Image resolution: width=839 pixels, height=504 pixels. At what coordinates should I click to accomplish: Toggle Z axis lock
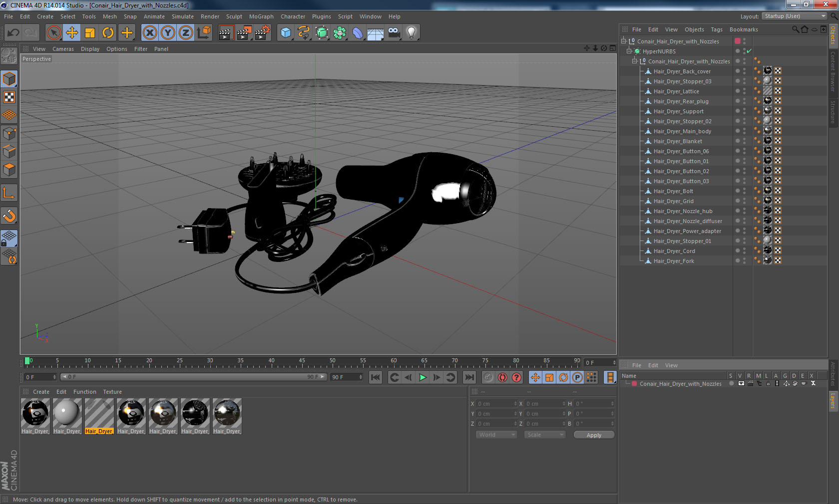point(186,33)
